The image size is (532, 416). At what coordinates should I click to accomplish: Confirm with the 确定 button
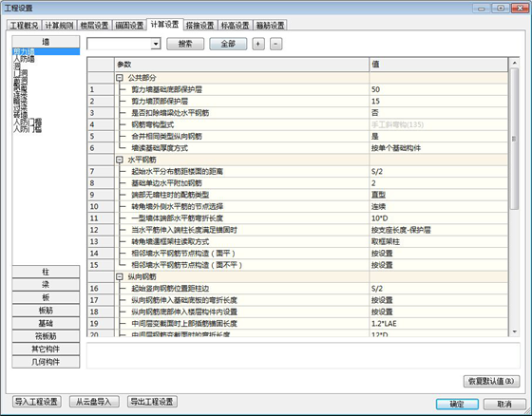click(x=457, y=404)
